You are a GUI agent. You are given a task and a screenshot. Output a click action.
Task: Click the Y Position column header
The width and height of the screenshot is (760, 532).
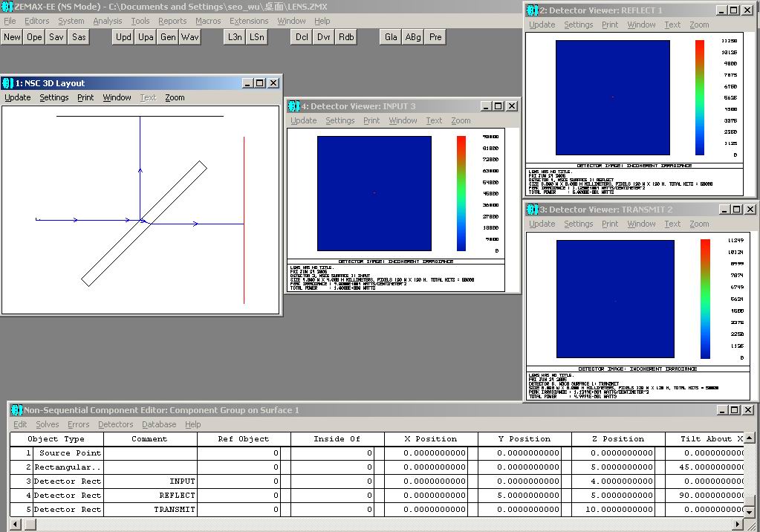pos(525,439)
